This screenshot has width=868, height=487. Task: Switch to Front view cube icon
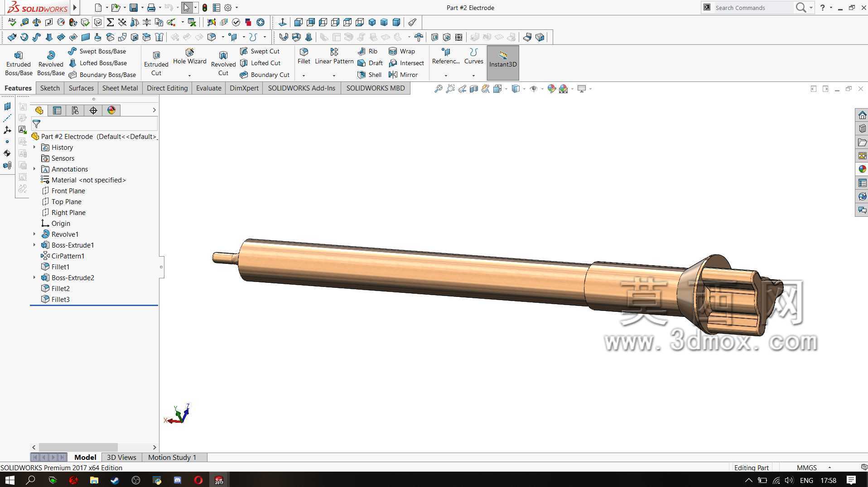[299, 22]
